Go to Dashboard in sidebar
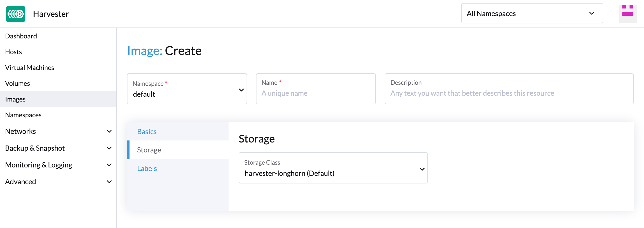 point(21,36)
